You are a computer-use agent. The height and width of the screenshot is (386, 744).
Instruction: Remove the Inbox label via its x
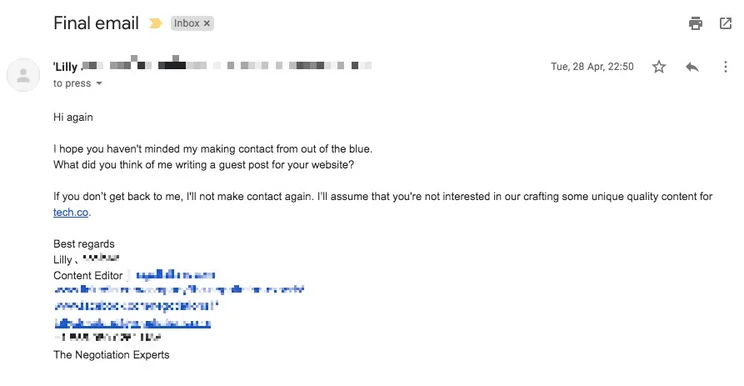coord(207,23)
